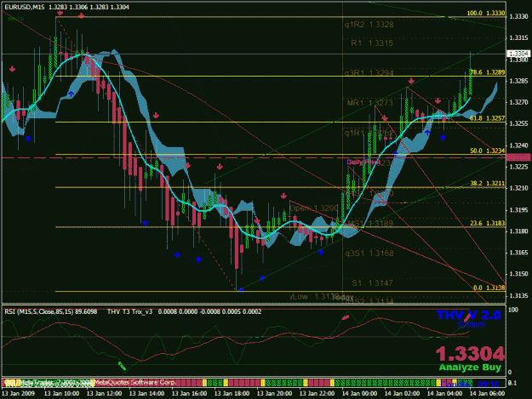532x399 pixels.
Task: Click the 1.3210 price axis value
Action: point(518,188)
